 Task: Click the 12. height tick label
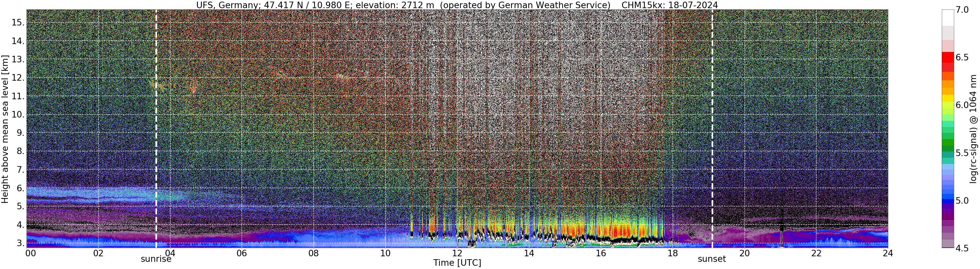click(18, 78)
